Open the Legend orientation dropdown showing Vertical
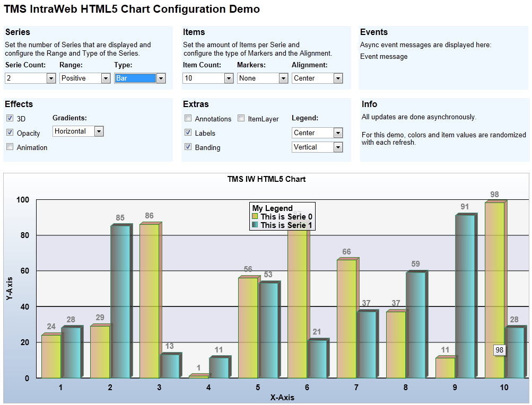Screen dimensions: 532x405 click(x=317, y=147)
